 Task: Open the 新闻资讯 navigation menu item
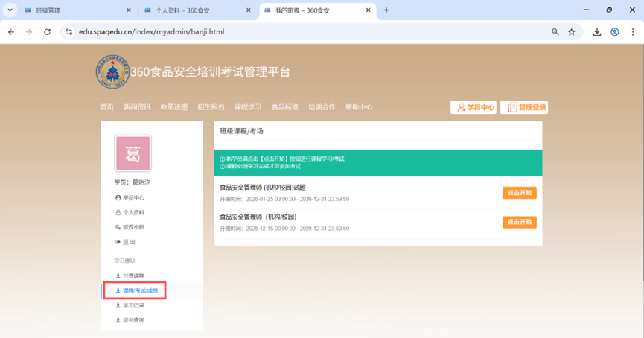pyautogui.click(x=137, y=107)
